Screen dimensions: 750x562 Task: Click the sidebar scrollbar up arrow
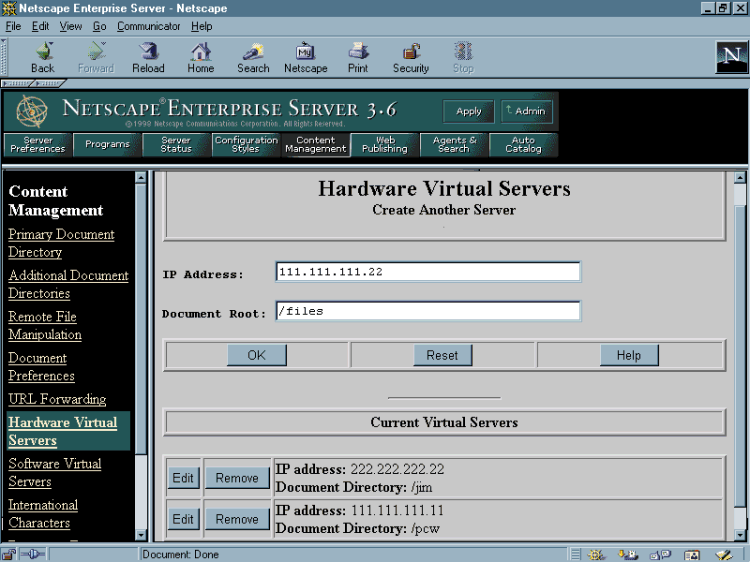[x=141, y=177]
